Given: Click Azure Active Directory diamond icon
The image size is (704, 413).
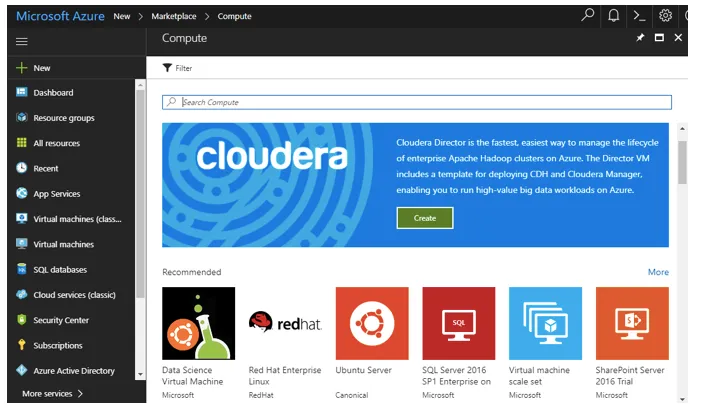Looking at the screenshot, I should pos(22,370).
